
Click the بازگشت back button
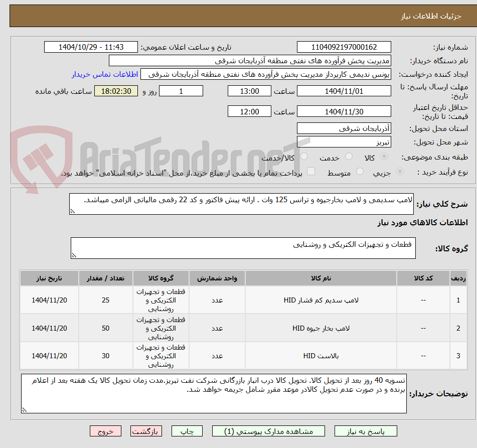(146, 431)
